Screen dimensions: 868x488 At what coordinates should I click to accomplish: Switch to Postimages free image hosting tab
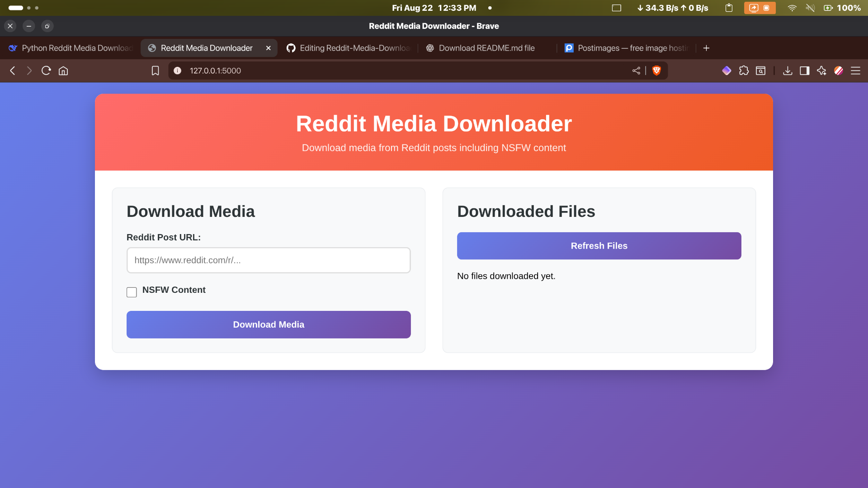626,48
